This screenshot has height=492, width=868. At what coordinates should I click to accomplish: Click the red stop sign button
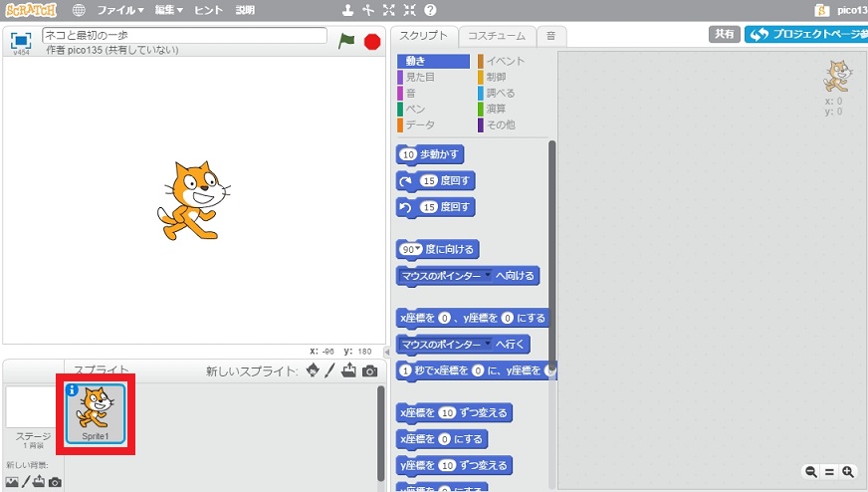click(x=372, y=42)
